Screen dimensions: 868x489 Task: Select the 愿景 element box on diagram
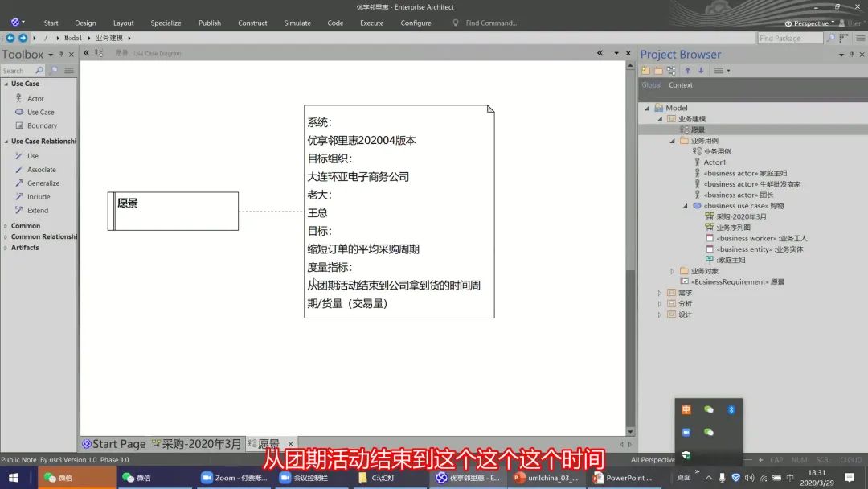(174, 211)
